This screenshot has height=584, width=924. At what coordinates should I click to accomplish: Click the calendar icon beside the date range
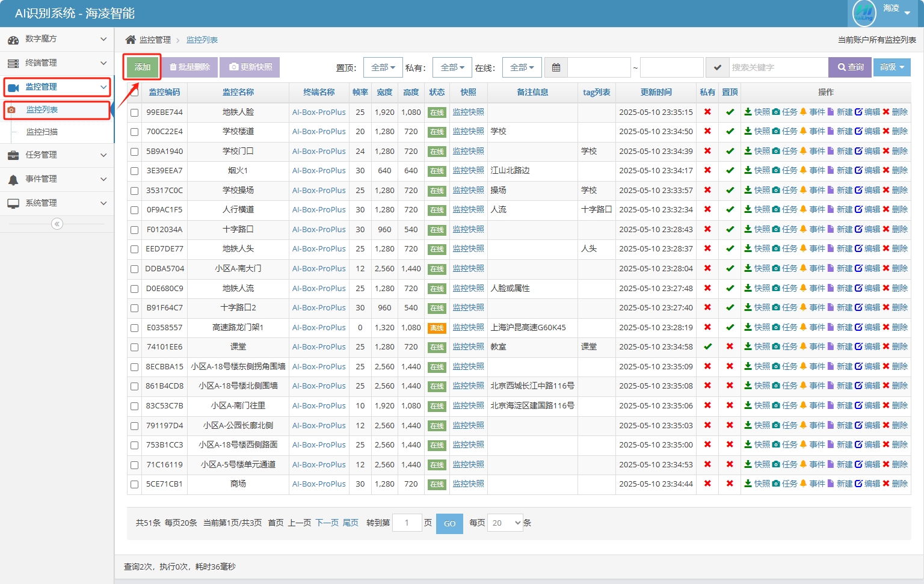tap(556, 67)
